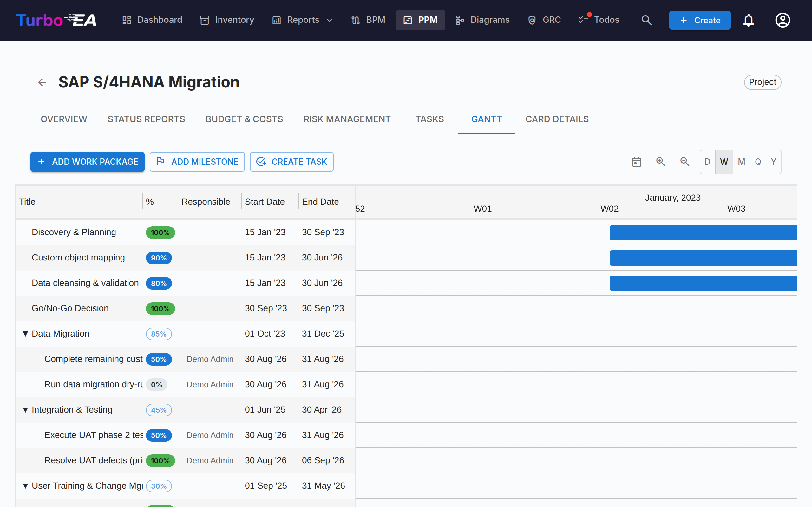The image size is (812, 507).
Task: Open the notifications bell
Action: 748,20
